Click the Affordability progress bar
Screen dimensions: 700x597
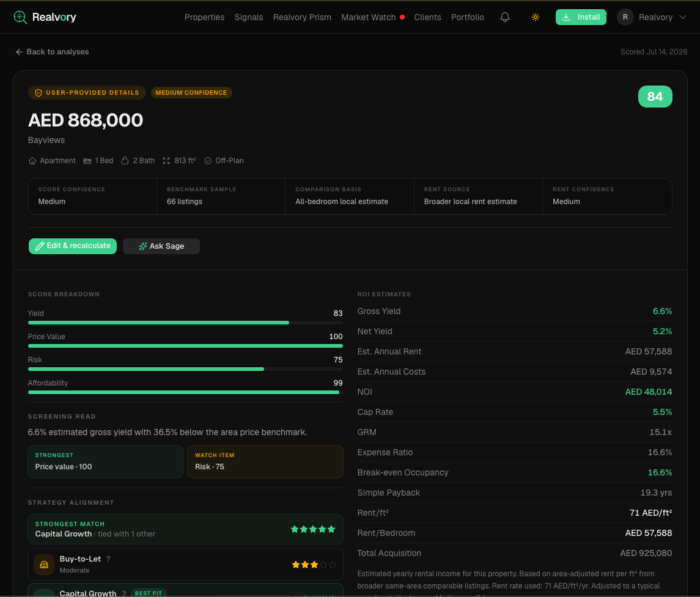tap(185, 392)
